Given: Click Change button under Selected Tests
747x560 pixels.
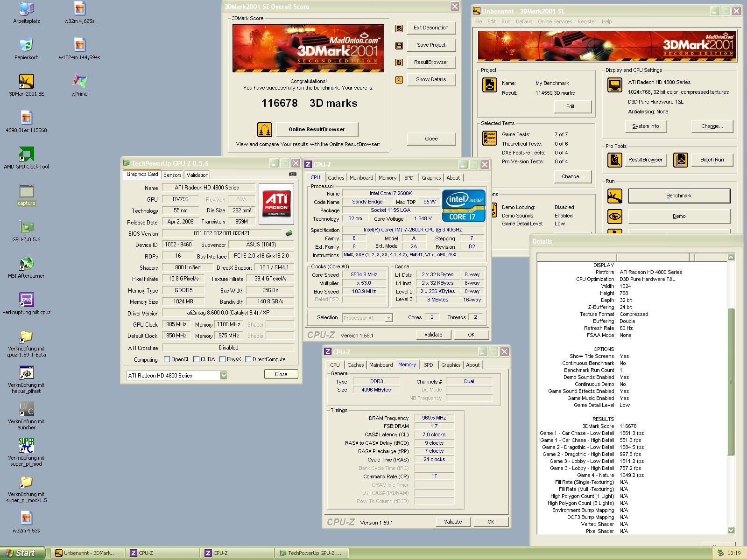Looking at the screenshot, I should point(572,177).
